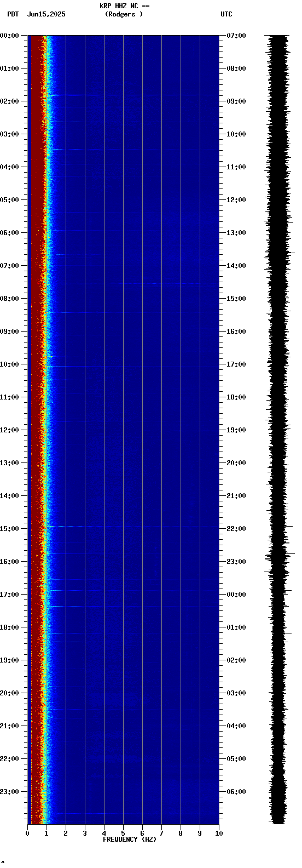Screen dimensions: 302x868
Task: Click the 'Jun15,2025' date label
Action: [x=46, y=14]
